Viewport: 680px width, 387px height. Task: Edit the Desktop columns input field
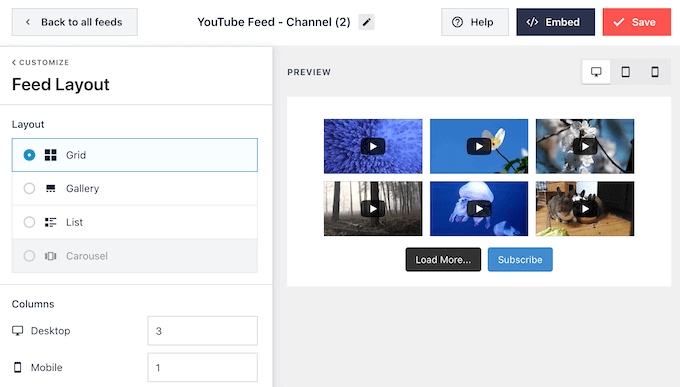pos(203,331)
